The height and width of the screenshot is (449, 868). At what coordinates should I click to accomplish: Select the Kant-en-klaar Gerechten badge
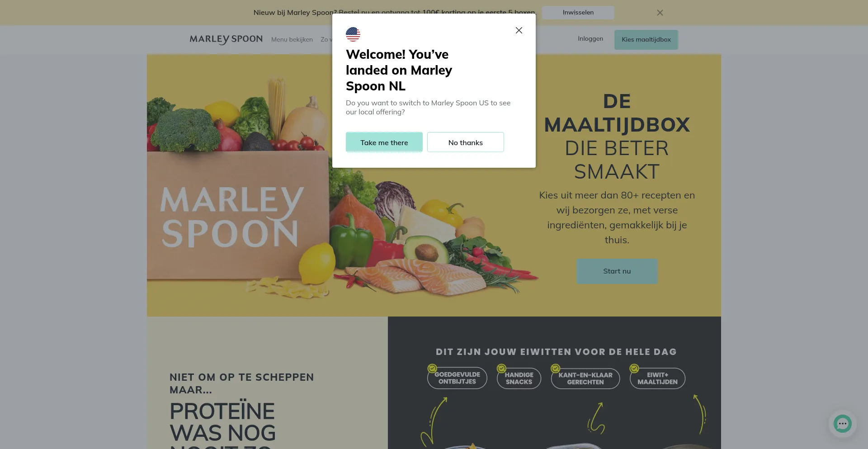point(585,378)
